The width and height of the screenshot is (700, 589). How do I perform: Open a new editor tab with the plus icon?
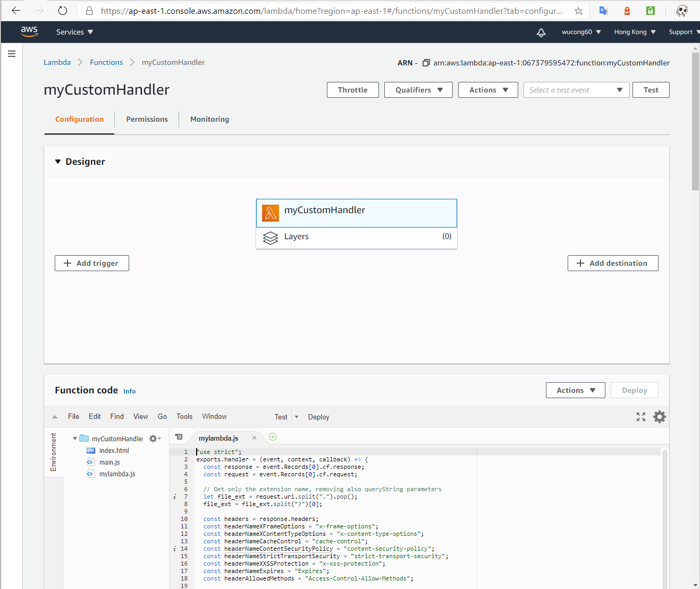tap(273, 436)
